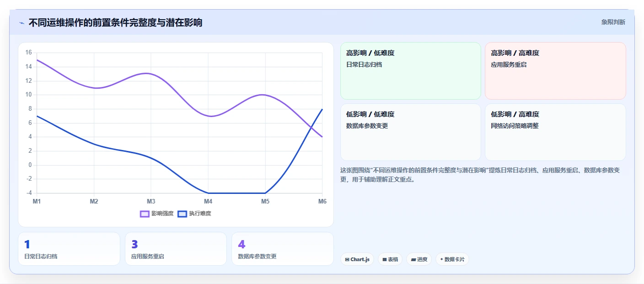Click stat card number 3 应用服务重启
Image resolution: width=644 pixels, height=284 pixels.
coord(176,249)
